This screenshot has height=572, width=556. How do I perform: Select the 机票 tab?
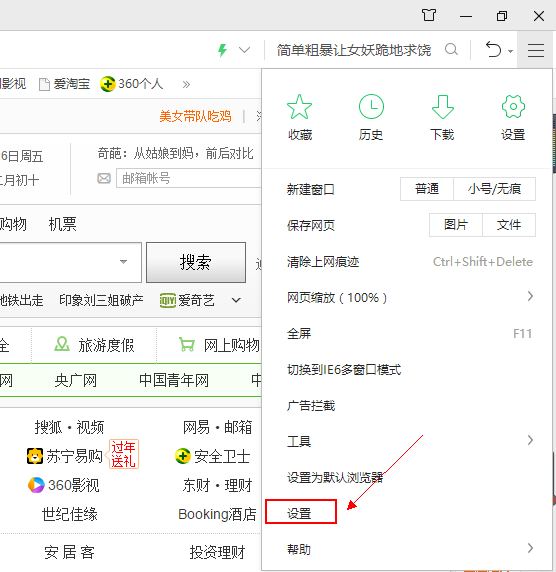click(62, 224)
